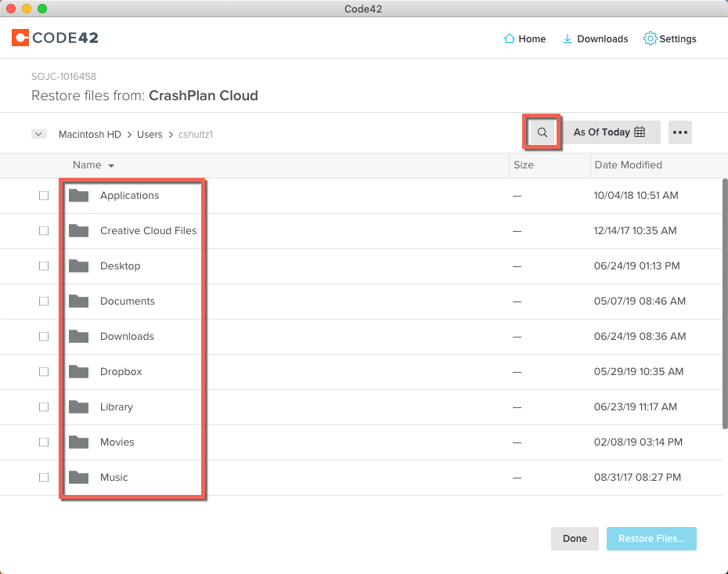The image size is (728, 574).
Task: Click the Done button
Action: tap(575, 539)
